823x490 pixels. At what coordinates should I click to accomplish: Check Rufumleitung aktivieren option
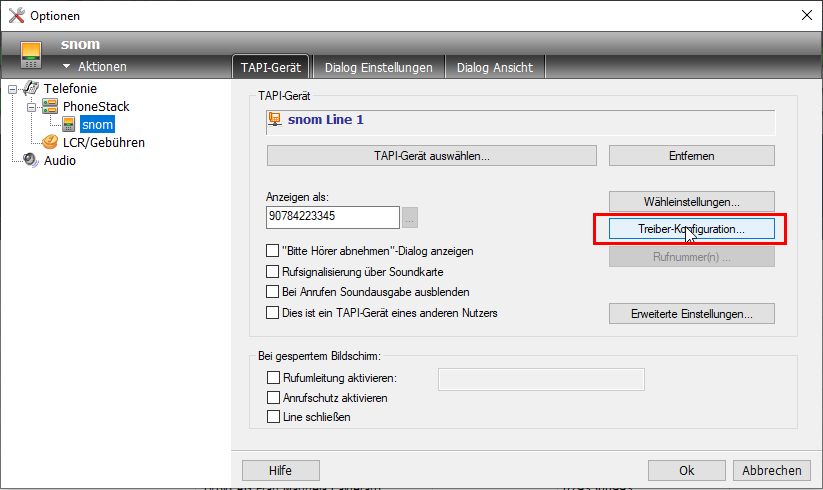[274, 378]
